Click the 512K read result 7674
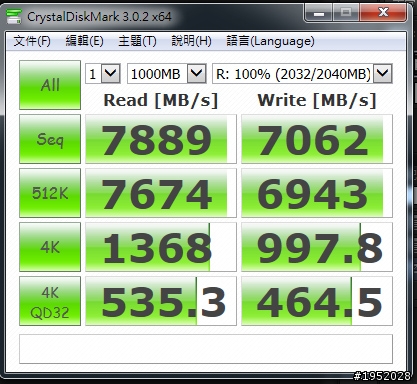The width and height of the screenshot is (417, 384). point(161,193)
